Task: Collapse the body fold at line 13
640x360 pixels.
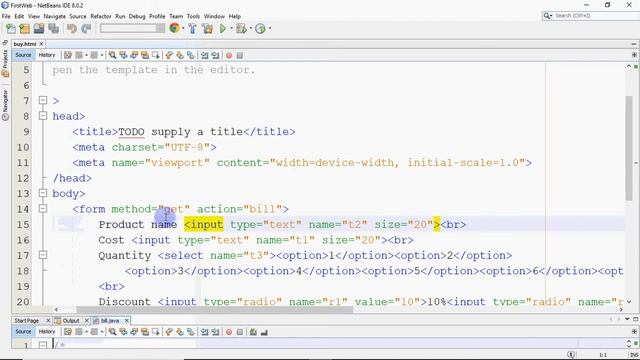Action: (43, 193)
